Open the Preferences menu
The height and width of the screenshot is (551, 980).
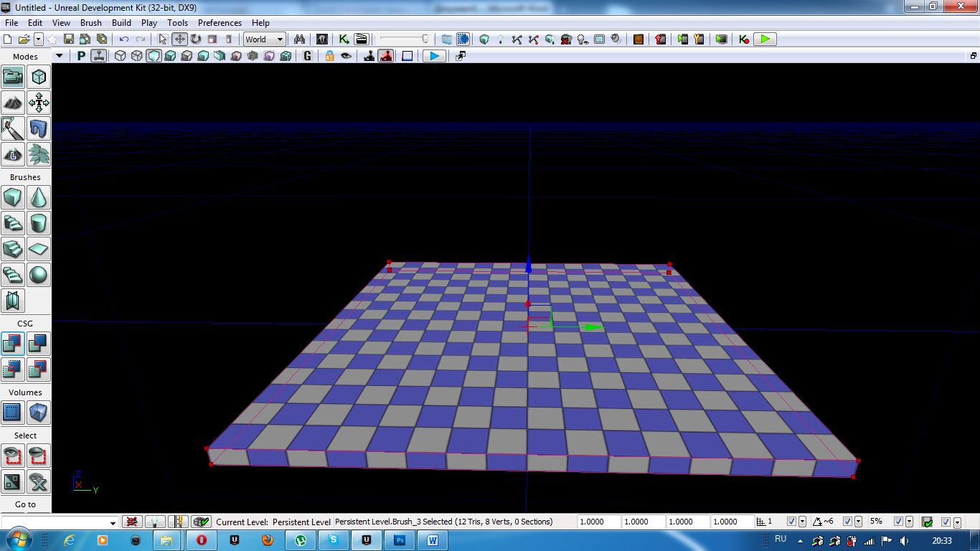(220, 23)
